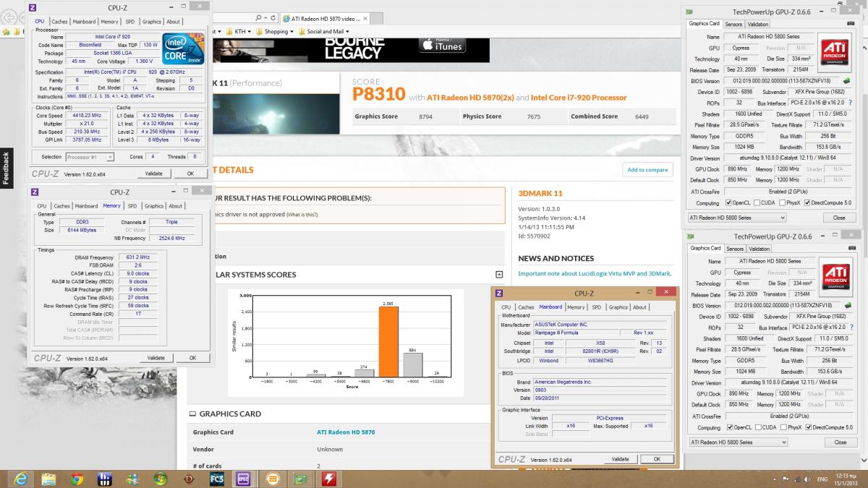Click Validate button in top CPU-Z window

tap(154, 174)
